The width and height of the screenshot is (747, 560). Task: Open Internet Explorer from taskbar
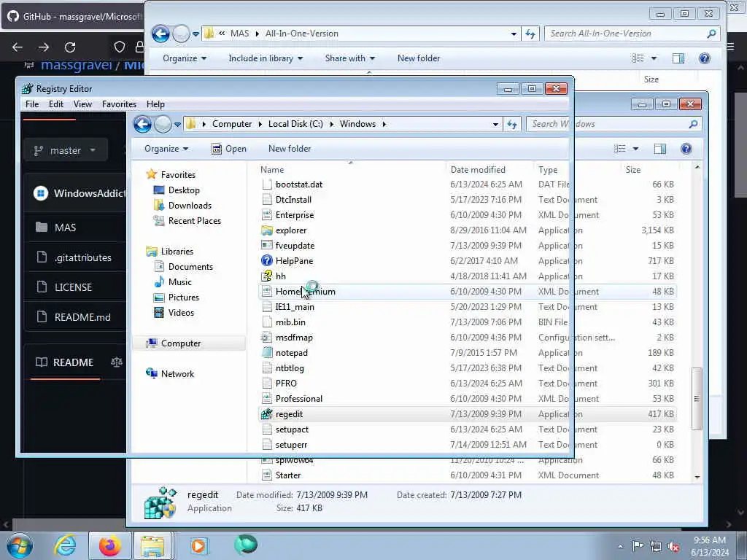(65, 545)
